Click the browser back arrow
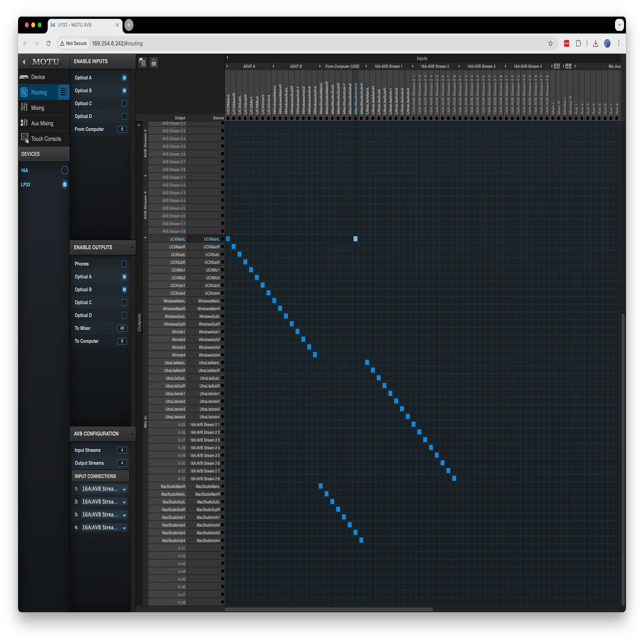Viewport: 644px width, 644px height. [25, 43]
